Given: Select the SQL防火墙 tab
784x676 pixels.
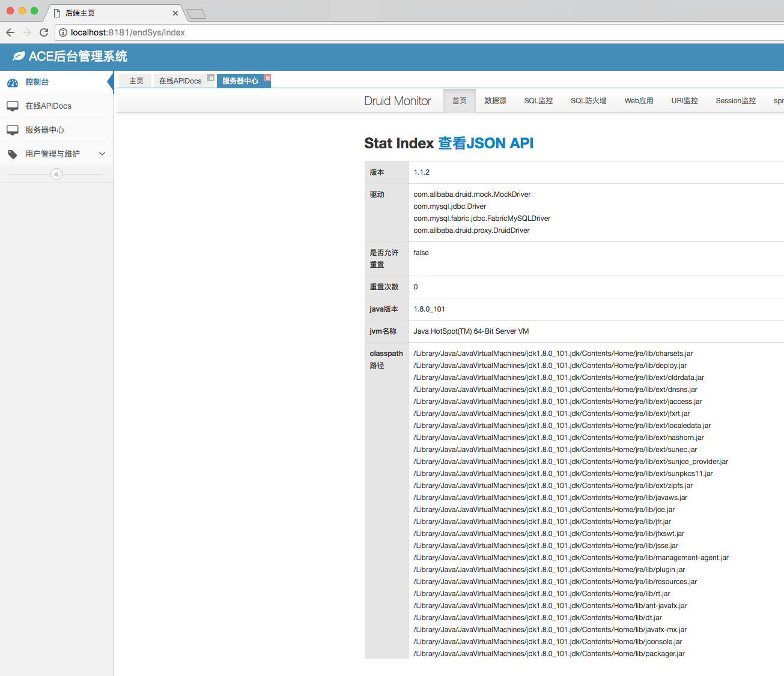Looking at the screenshot, I should coord(588,101).
